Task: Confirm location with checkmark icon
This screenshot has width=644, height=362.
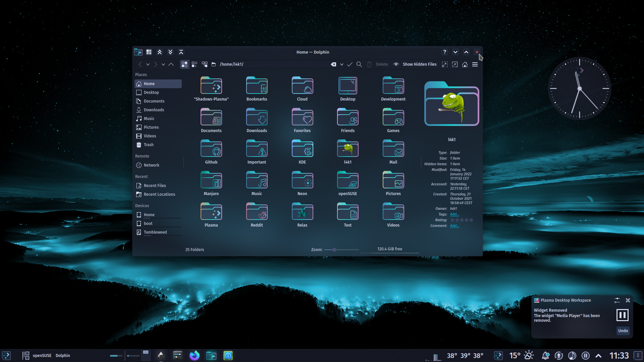Action: tap(350, 64)
